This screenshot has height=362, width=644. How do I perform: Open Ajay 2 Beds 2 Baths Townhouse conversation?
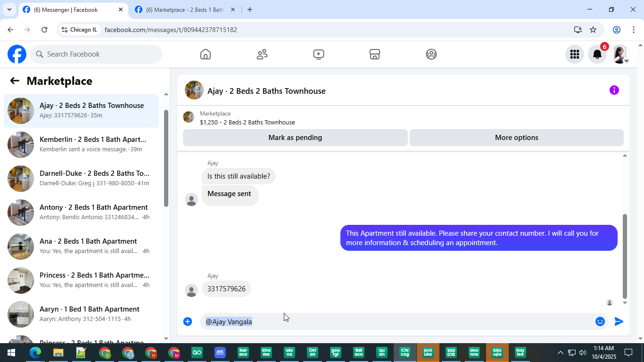[81, 111]
